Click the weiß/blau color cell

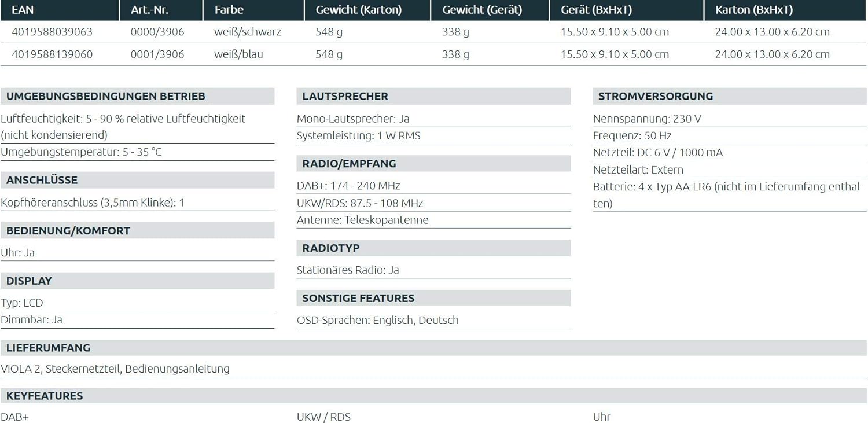click(238, 54)
